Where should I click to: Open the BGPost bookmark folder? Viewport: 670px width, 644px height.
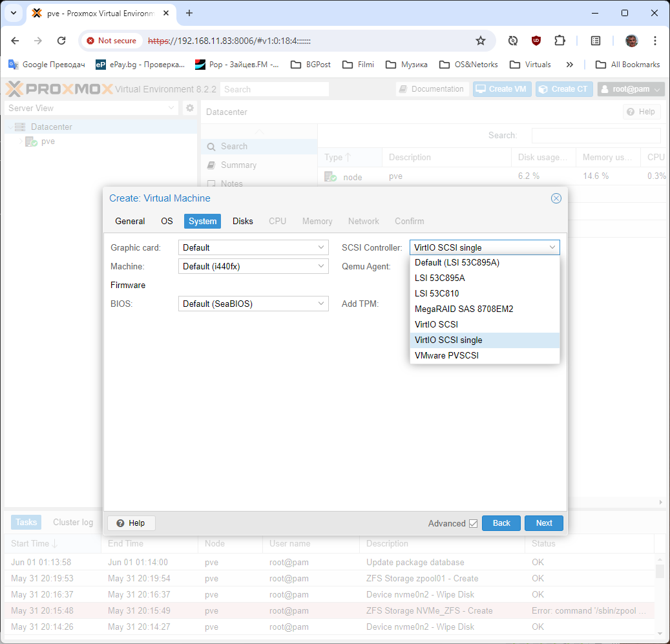[x=311, y=65]
